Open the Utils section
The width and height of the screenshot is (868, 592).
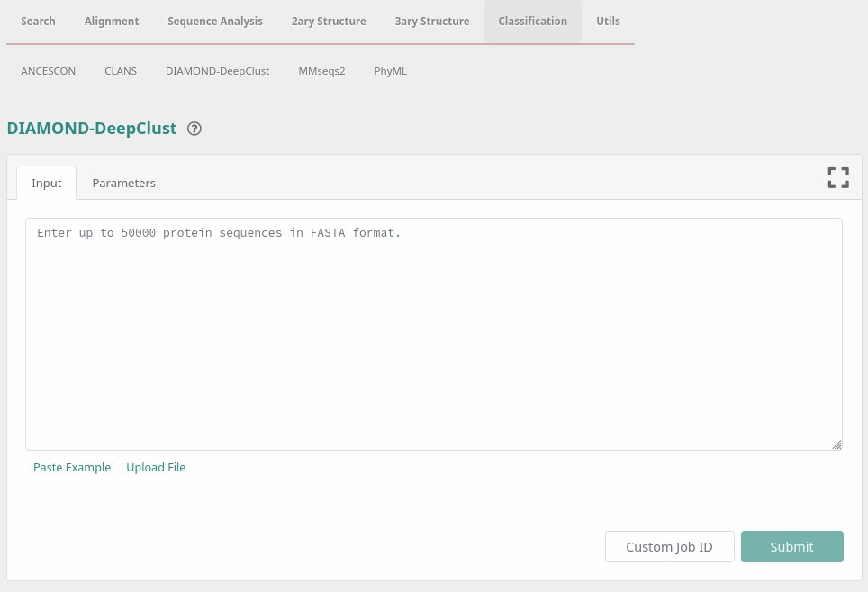coord(608,21)
